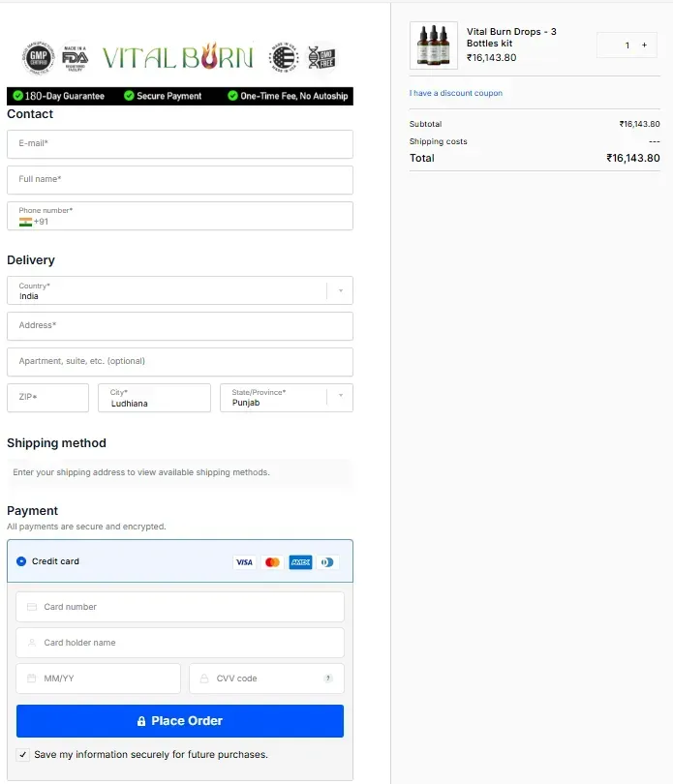Click the Total amount ₹16,143.80

633,158
